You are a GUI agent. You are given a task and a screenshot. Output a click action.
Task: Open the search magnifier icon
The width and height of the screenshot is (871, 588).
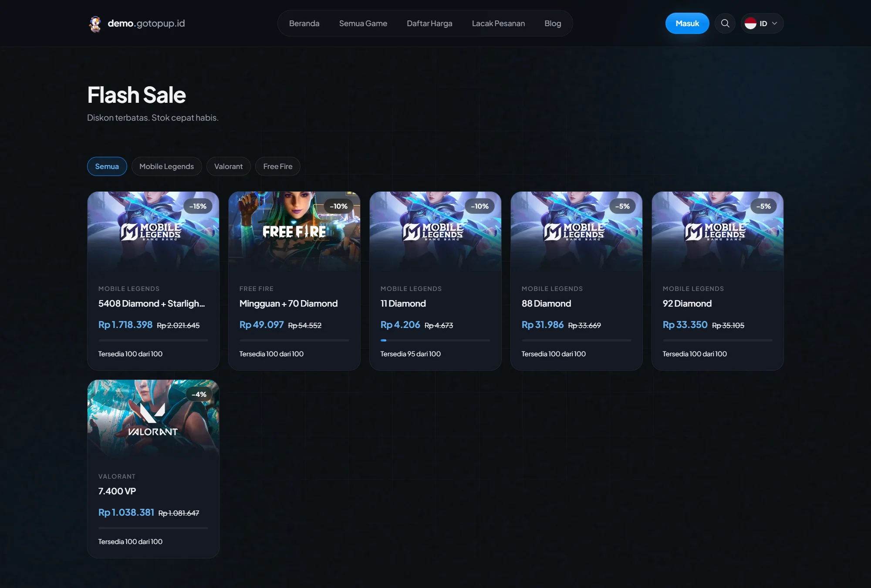(725, 24)
